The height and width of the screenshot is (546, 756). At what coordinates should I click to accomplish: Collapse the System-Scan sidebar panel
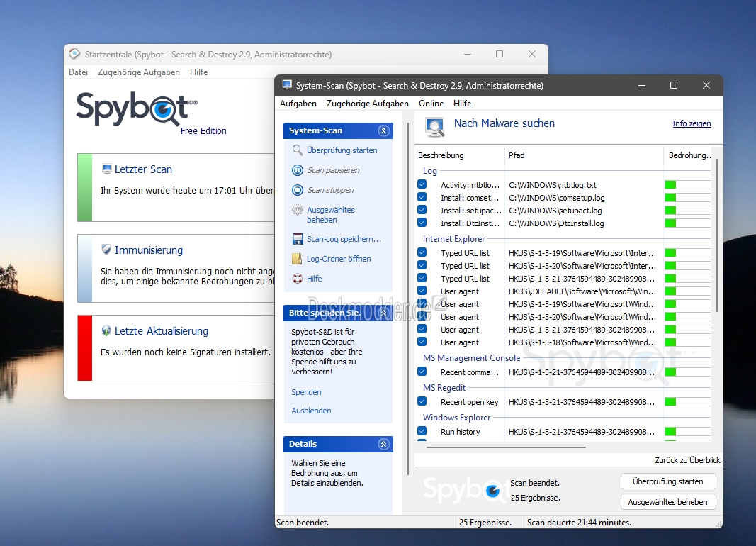[384, 130]
